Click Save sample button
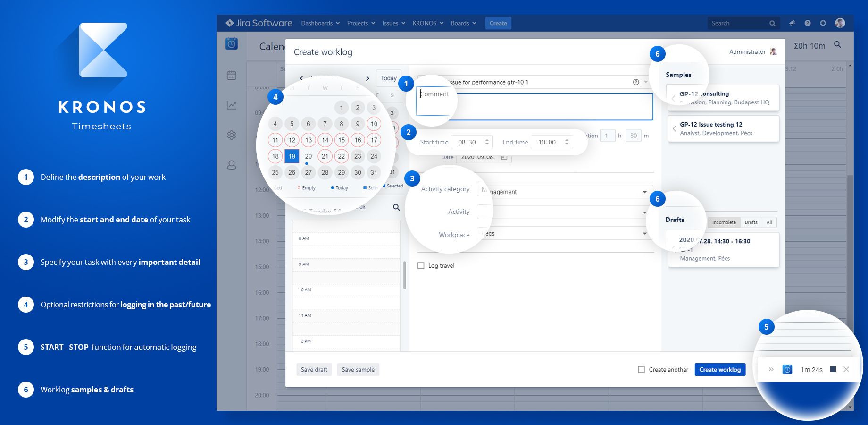The height and width of the screenshot is (425, 868). click(x=358, y=370)
